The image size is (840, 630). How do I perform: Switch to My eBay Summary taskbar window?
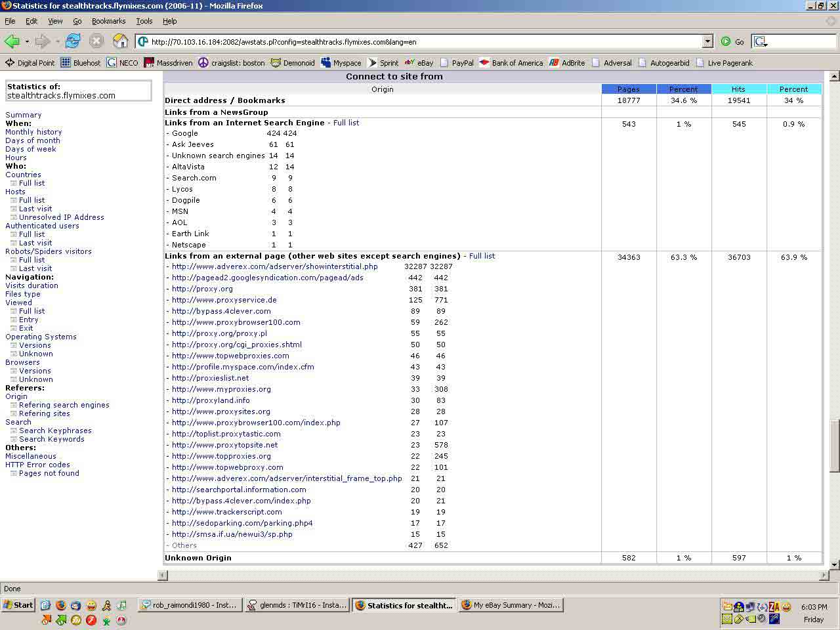pos(511,605)
